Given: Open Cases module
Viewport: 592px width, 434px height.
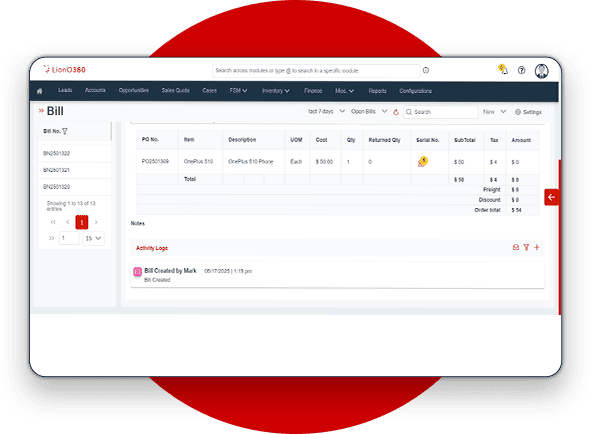Looking at the screenshot, I should pos(210,91).
